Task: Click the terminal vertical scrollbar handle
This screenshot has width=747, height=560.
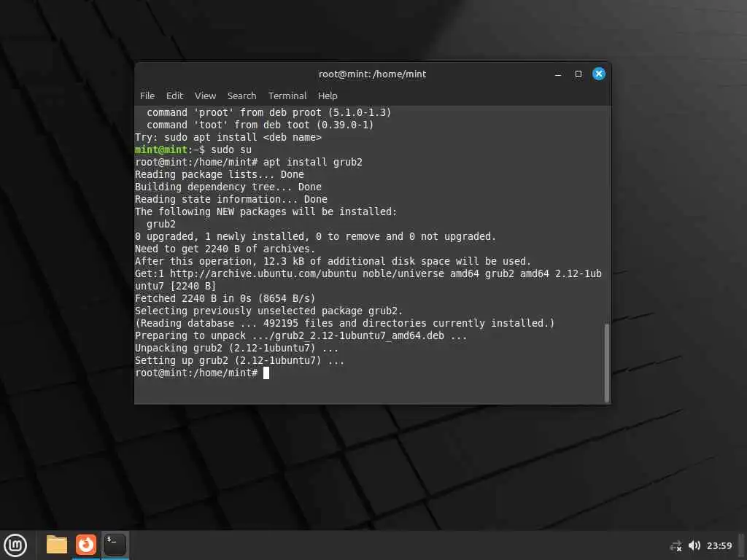Action: 607,363
